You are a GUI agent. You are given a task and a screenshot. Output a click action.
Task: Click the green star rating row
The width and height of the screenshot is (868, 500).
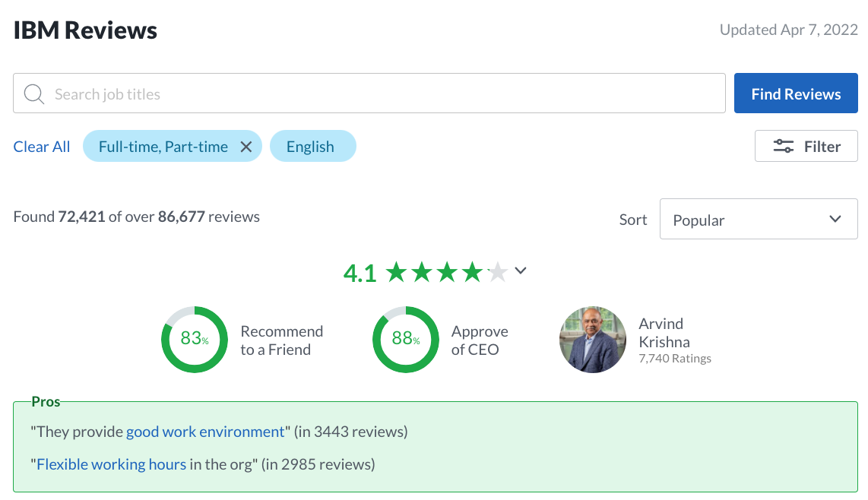[x=447, y=273]
